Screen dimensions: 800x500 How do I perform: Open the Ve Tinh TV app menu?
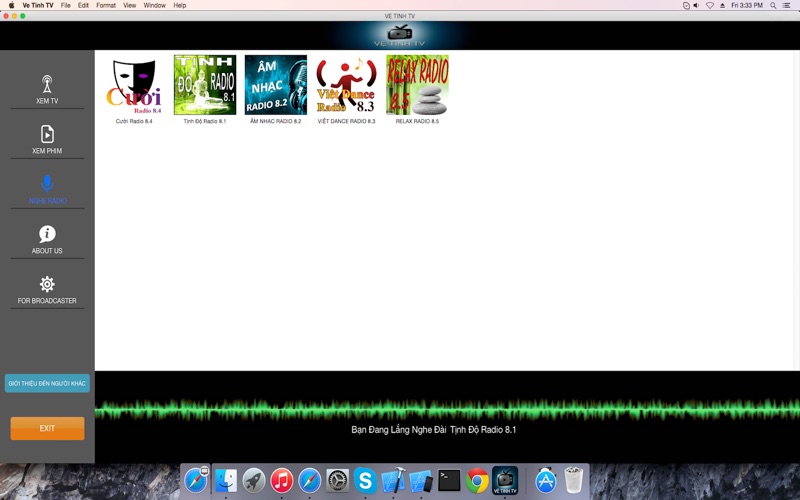38,5
